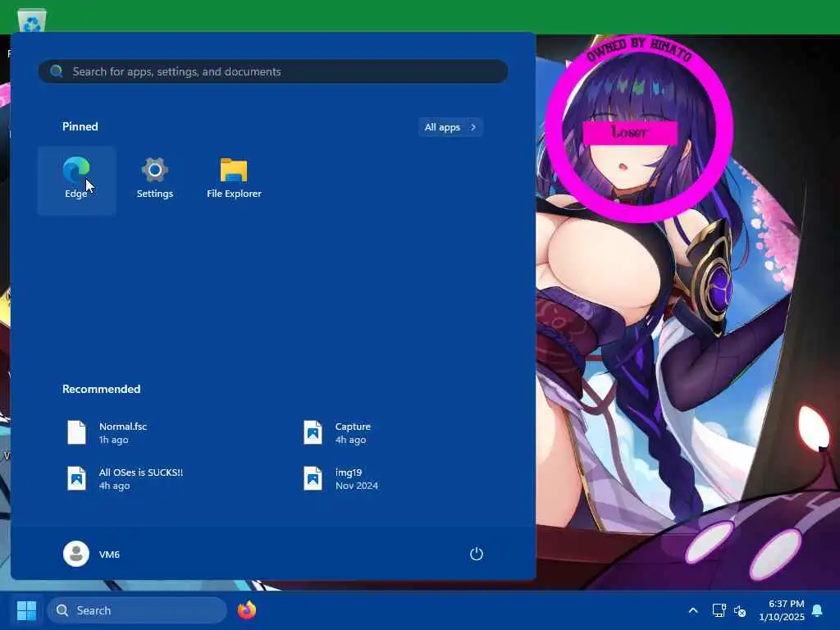Open the notifications bell icon
The width and height of the screenshot is (840, 630).
[x=818, y=610]
